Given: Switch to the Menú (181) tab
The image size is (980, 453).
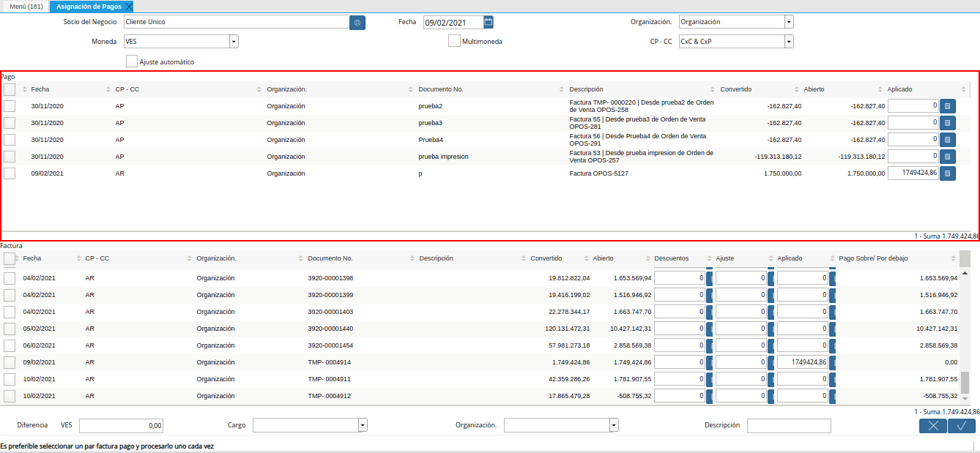Looking at the screenshot, I should 26,7.
